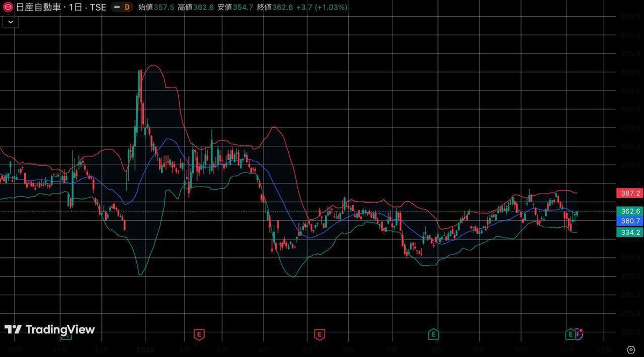Click the green earnings E marker near November 2025
This screenshot has width=644, height=357.
pos(570,334)
